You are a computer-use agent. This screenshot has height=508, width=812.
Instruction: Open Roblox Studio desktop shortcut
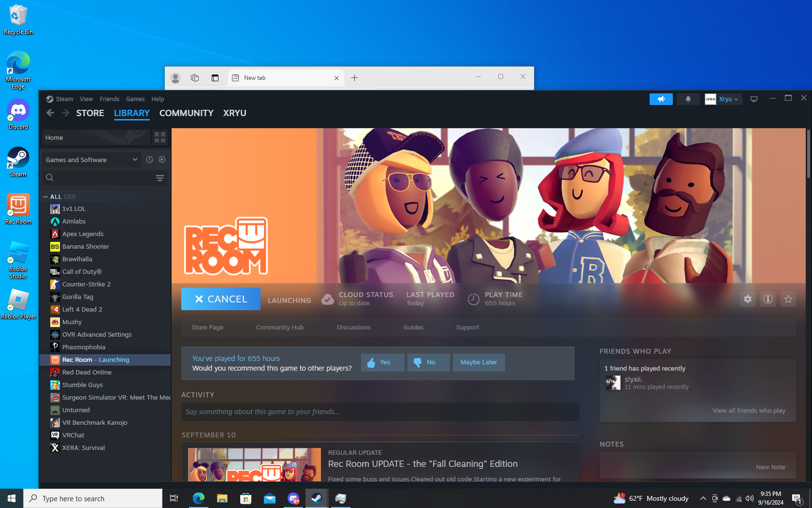(x=18, y=260)
